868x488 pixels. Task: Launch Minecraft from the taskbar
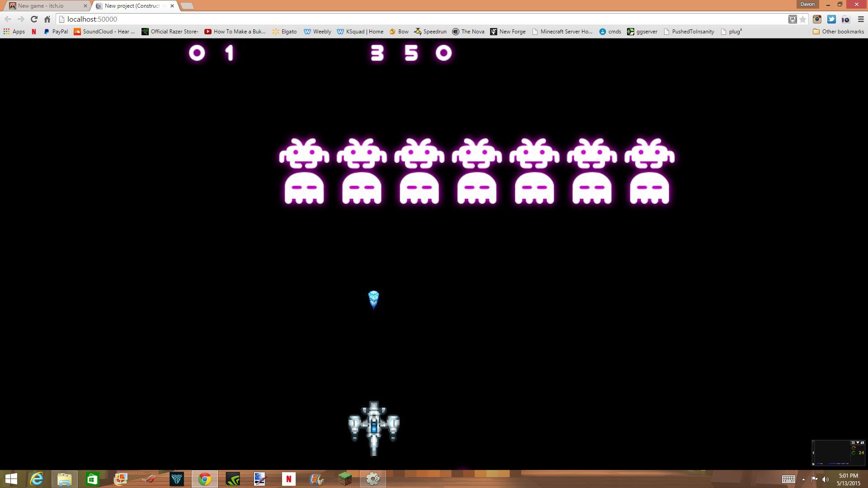click(x=344, y=479)
